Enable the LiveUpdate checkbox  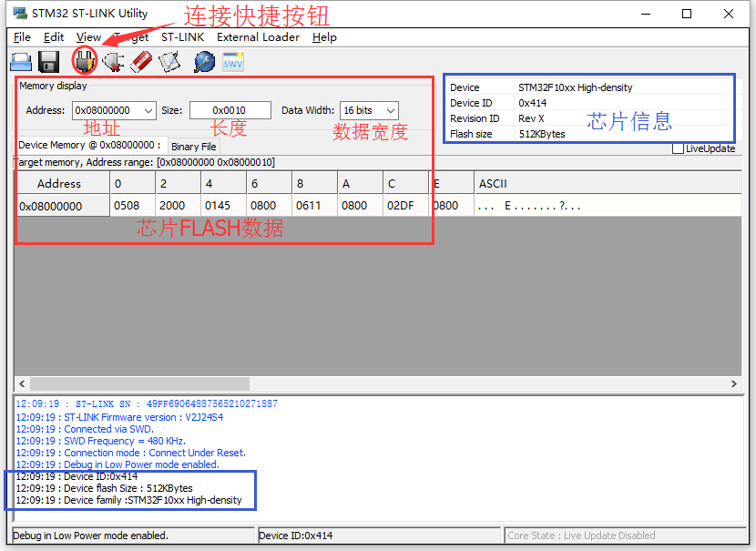pos(678,148)
